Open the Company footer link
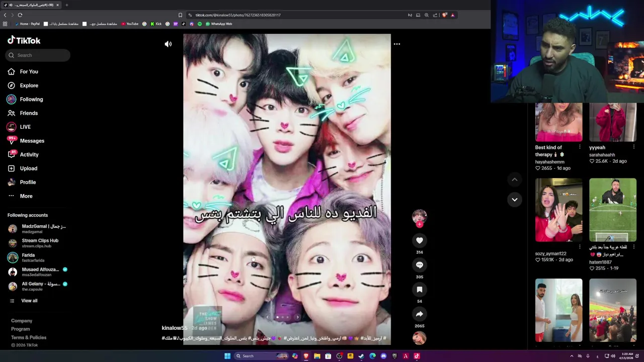Image resolution: width=644 pixels, height=362 pixels. (22, 321)
